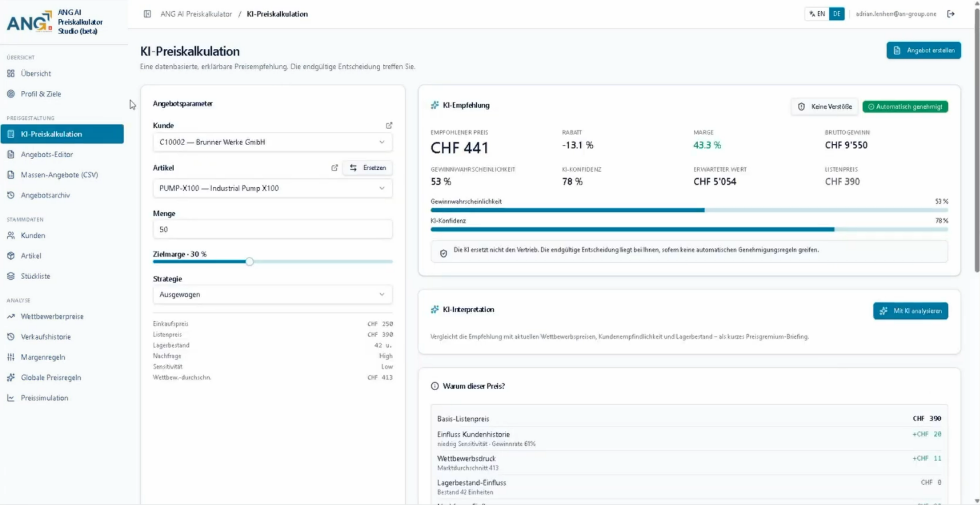This screenshot has width=980, height=505.
Task: Click the Stückliste layers icon
Action: pos(11,276)
